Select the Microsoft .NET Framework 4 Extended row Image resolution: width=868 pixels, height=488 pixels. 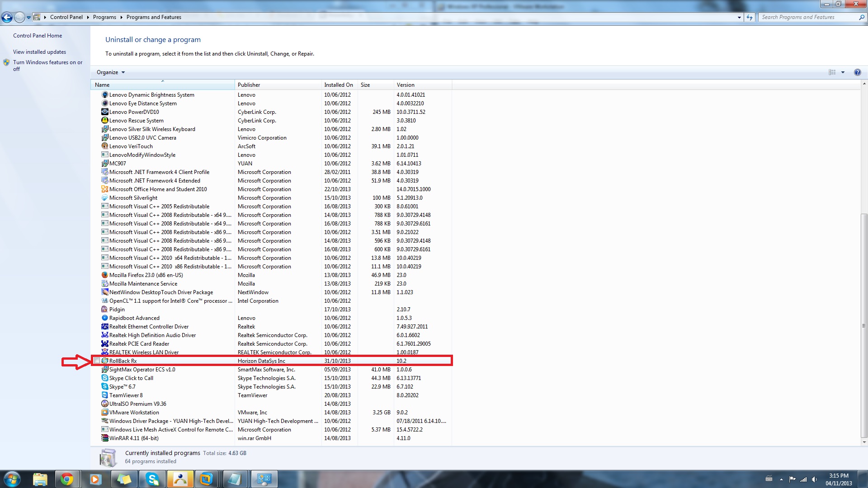tap(271, 181)
